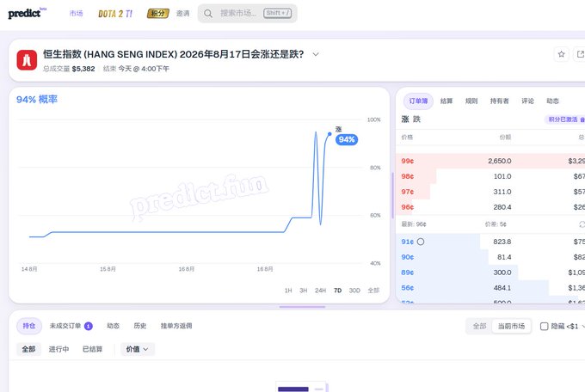Click the predict logo
Viewport: 585px width, 392px height.
coord(27,13)
